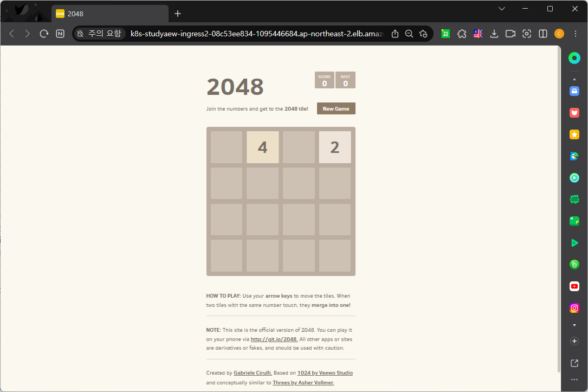Screen dimensions: 588x392
Task: Open the yellow star bookmarks sidebar icon
Action: [x=574, y=134]
